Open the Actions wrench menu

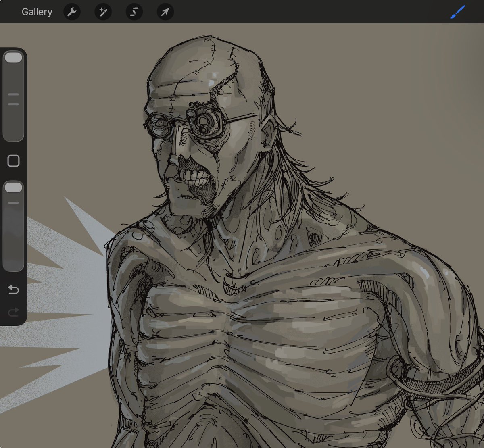point(72,12)
